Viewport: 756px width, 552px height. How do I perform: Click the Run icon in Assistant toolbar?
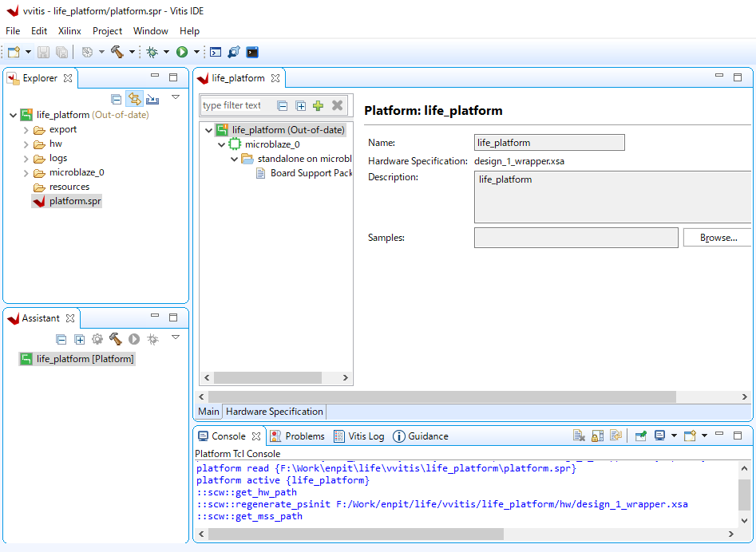pos(134,340)
